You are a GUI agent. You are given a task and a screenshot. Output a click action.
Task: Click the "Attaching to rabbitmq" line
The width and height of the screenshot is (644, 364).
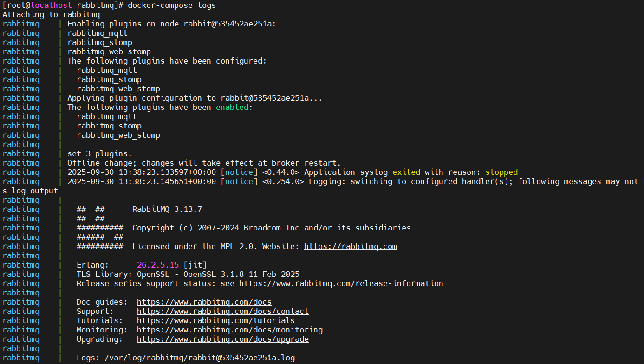coord(51,14)
